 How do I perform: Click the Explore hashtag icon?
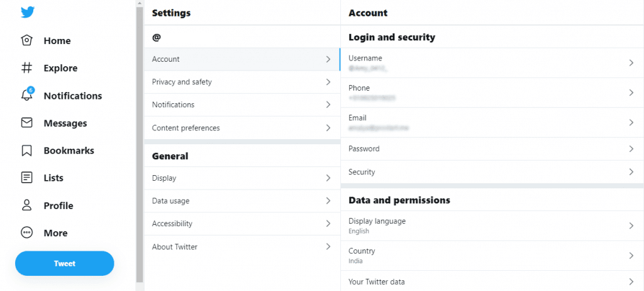pyautogui.click(x=26, y=68)
